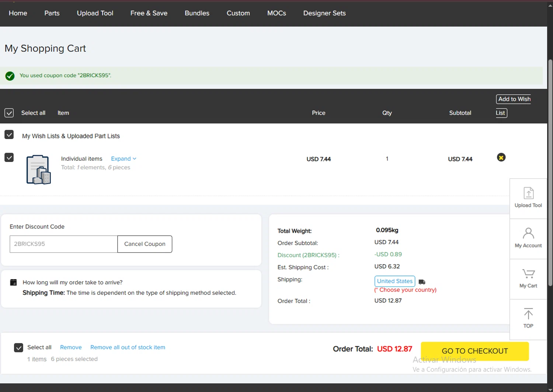Viewport: 553px width, 392px height.
Task: Open My Account from side panel
Action: (x=528, y=239)
